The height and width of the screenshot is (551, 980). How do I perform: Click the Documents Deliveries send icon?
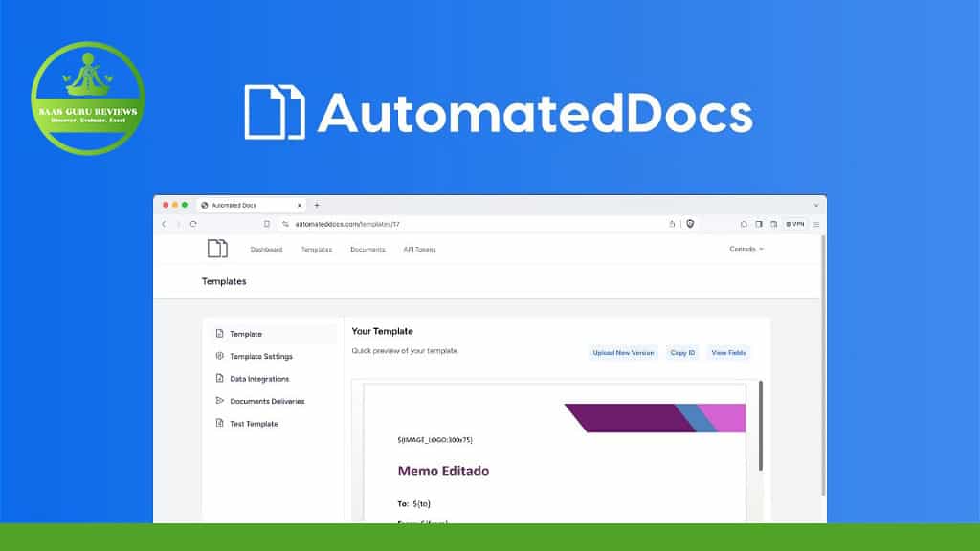(219, 401)
